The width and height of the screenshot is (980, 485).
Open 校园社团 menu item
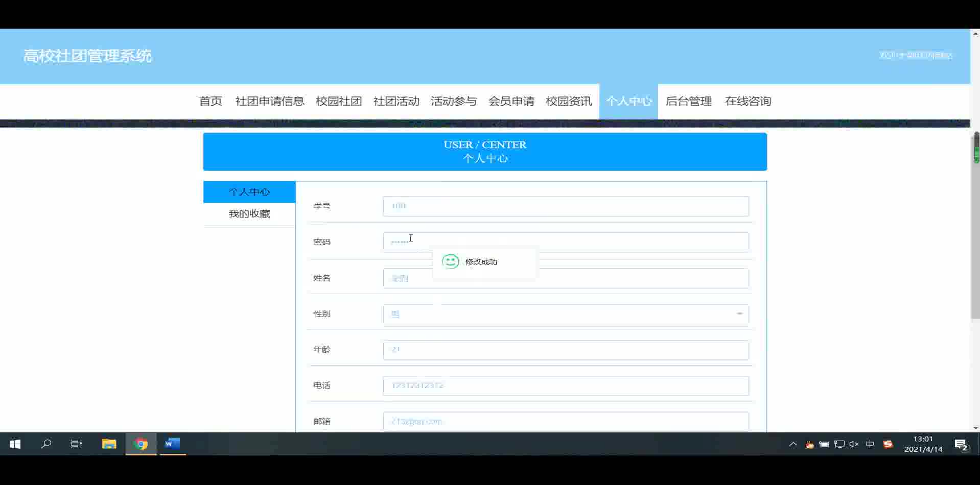click(x=339, y=101)
